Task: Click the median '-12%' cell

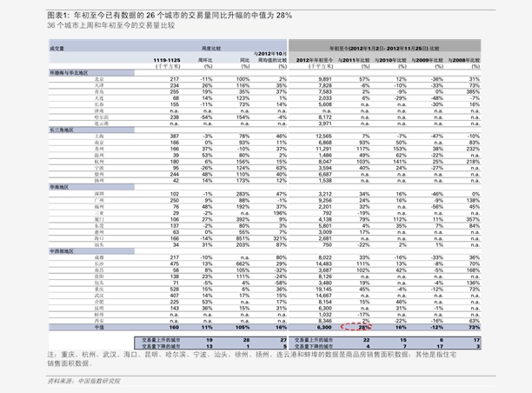Action: pos(437,328)
